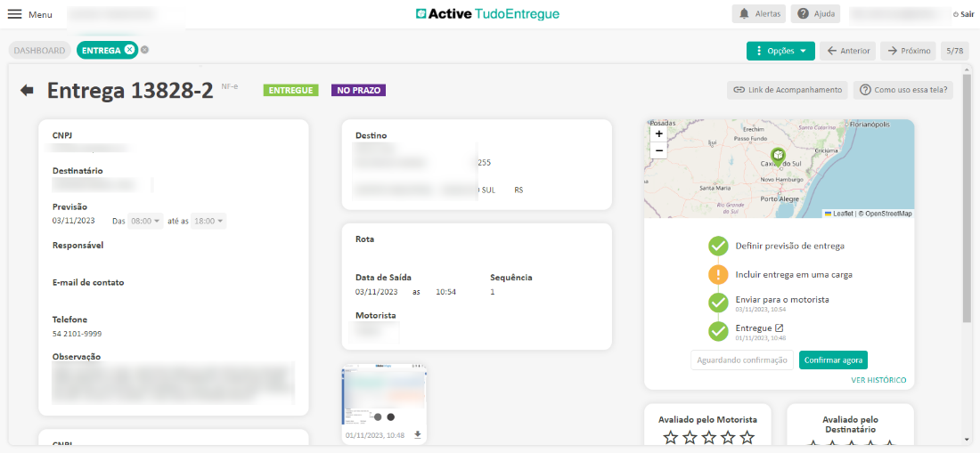Open VER HISTÓRICO link
This screenshot has width=980, height=453.
[878, 380]
